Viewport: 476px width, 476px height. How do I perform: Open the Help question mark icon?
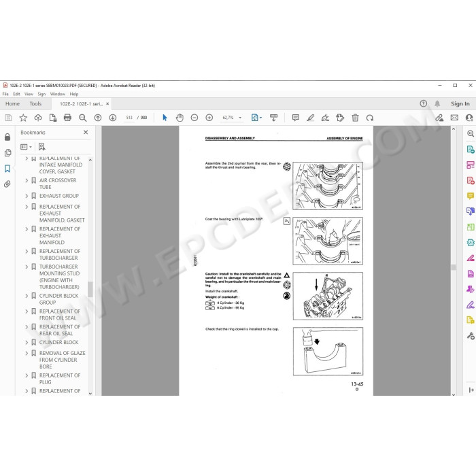click(x=424, y=104)
